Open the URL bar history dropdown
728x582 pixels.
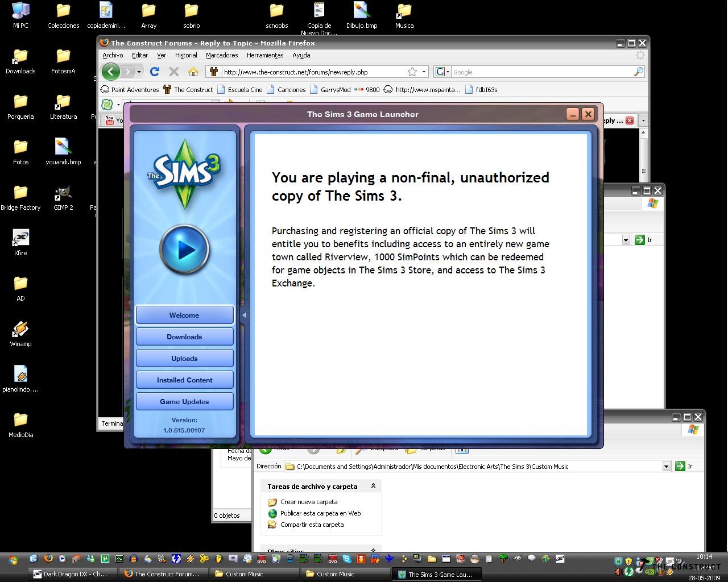tap(424, 72)
